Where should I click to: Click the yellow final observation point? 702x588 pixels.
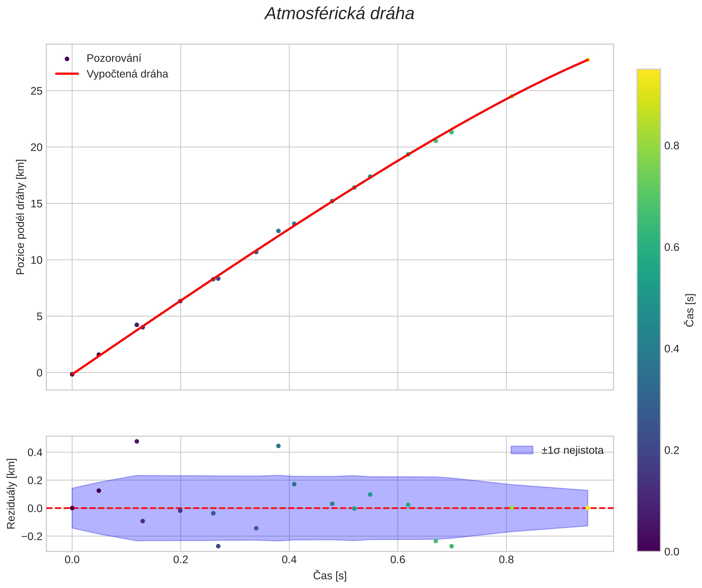(588, 60)
